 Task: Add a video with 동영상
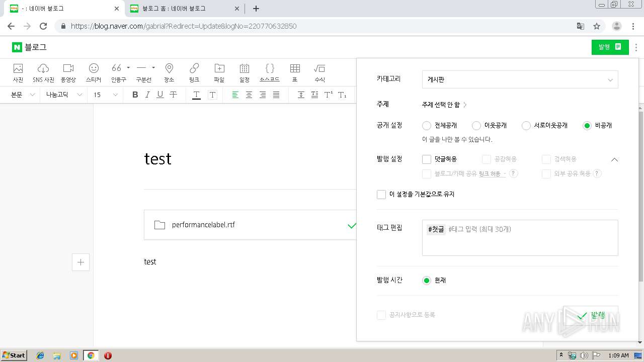(x=68, y=73)
